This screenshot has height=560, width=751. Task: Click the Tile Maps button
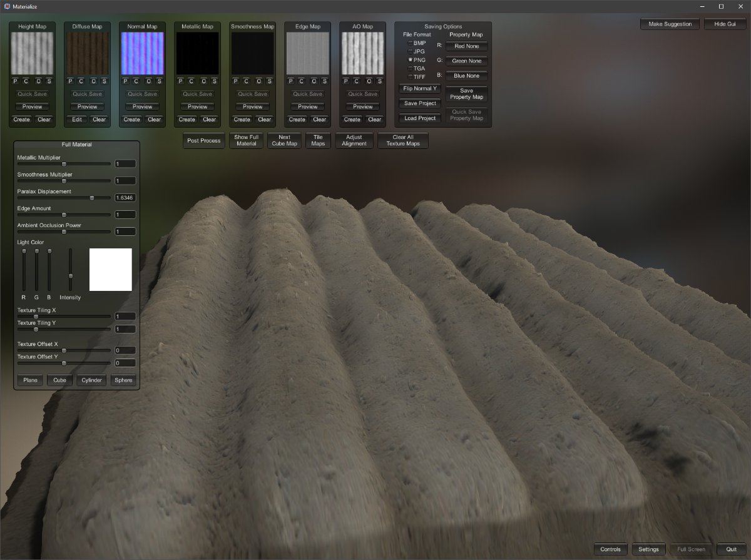pyautogui.click(x=318, y=141)
